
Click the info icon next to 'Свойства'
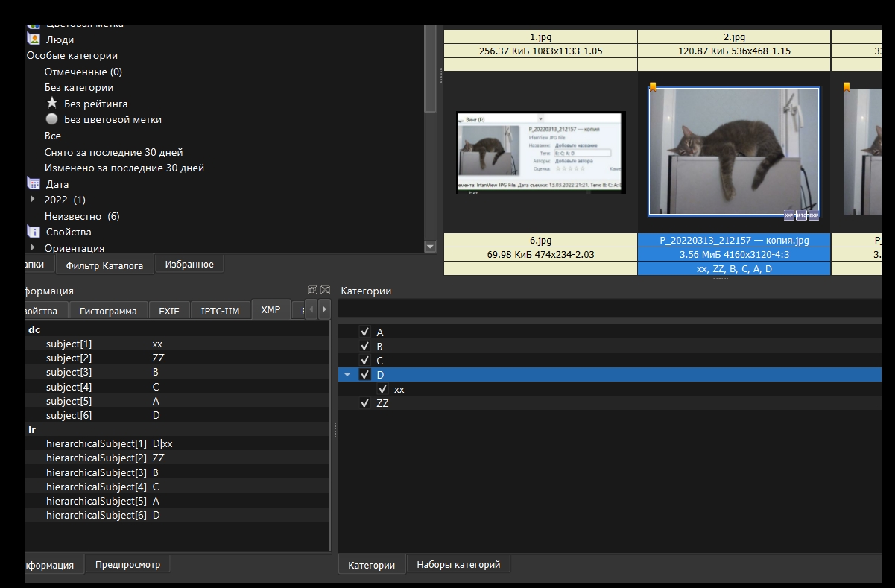point(34,232)
